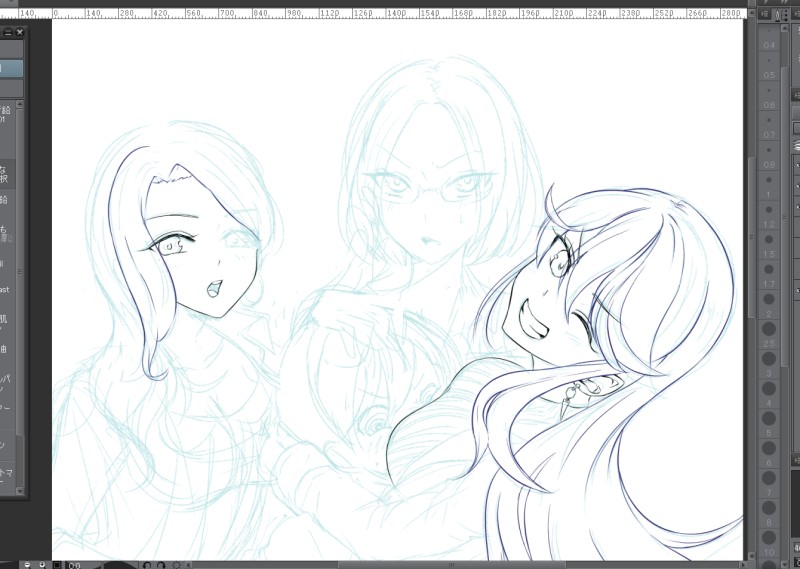The height and width of the screenshot is (569, 800).
Task: Select the 6 brush size preset
Action: point(769,456)
